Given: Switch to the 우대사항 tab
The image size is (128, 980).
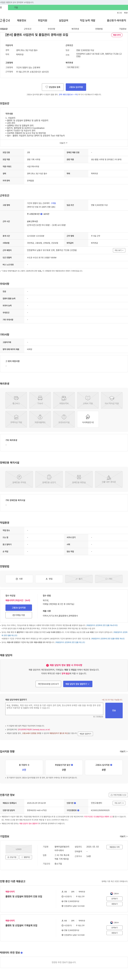Looking at the screenshot, I should tap(51, 29).
